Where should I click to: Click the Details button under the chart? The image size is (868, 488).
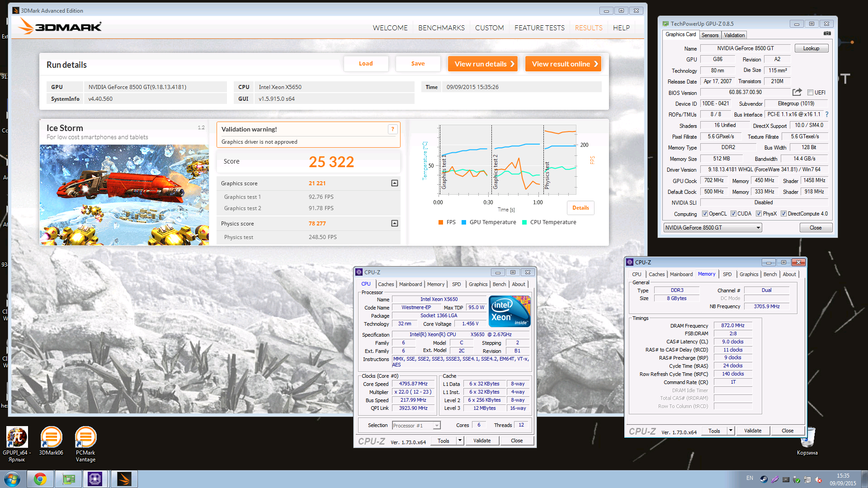tap(580, 208)
